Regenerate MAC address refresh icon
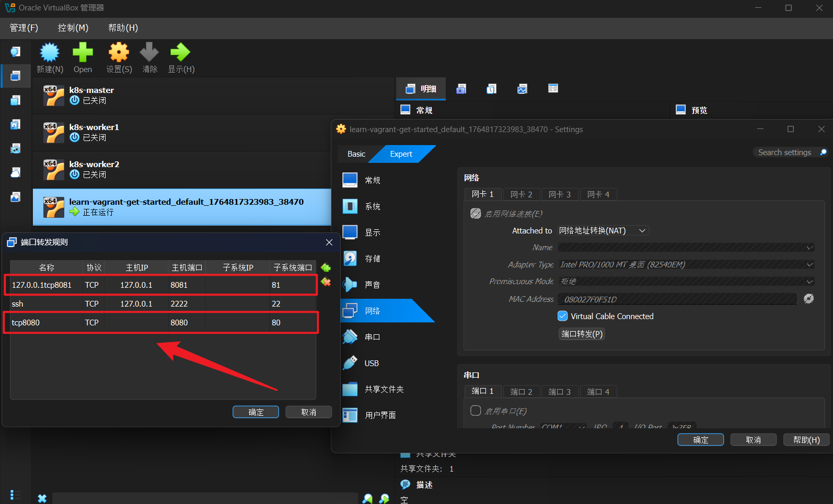 (808, 299)
